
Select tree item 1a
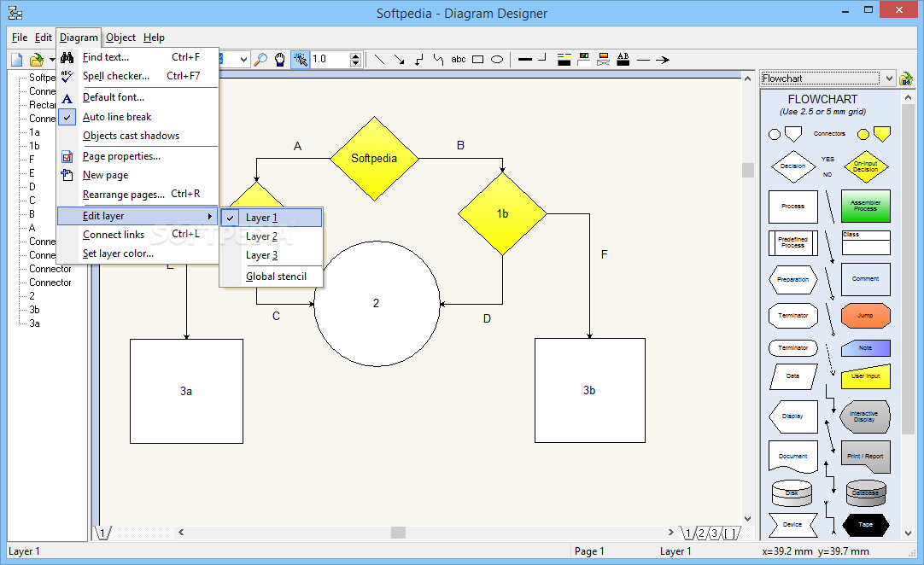coord(35,132)
